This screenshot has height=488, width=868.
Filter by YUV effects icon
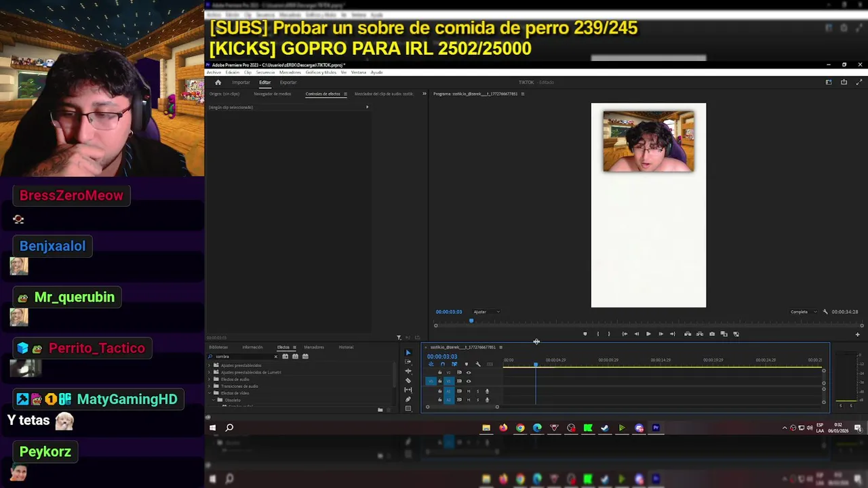[x=305, y=357]
